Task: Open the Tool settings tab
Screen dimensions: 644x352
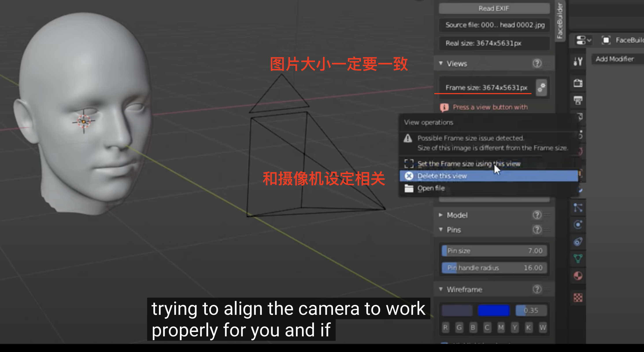Action: [x=577, y=62]
